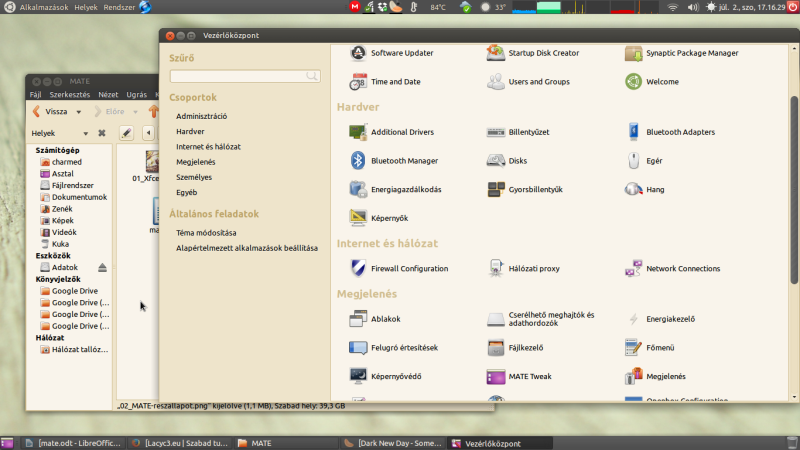800x450 pixels.
Task: Open Hang sound settings
Action: (x=644, y=189)
